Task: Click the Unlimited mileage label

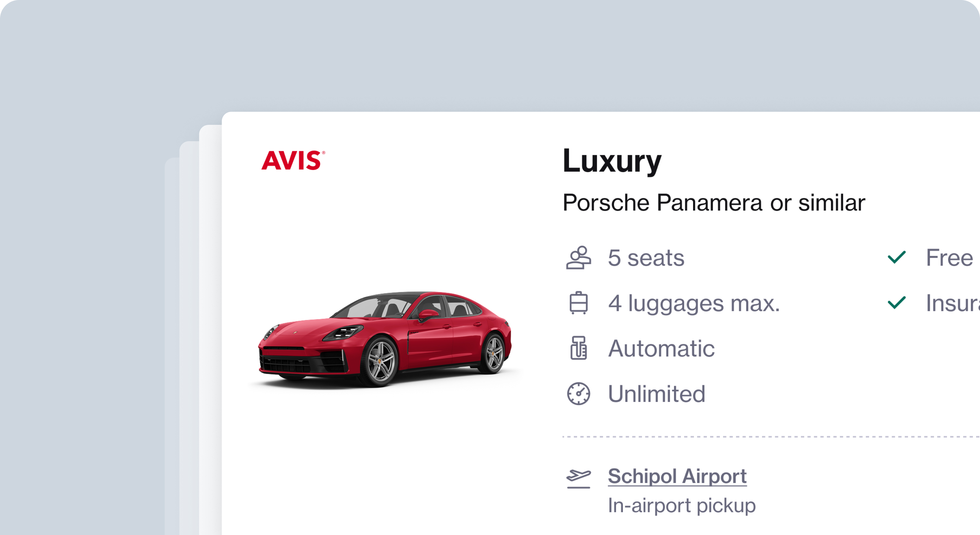Action: pos(657,394)
